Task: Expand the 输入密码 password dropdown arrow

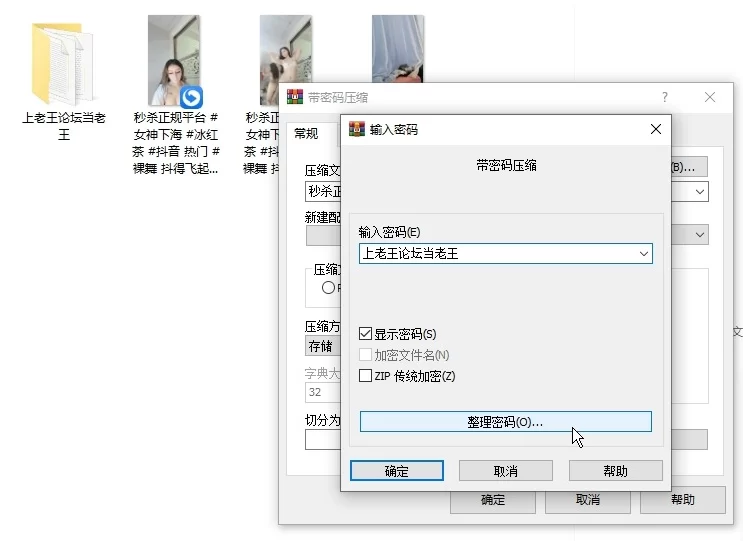Action: [x=643, y=253]
